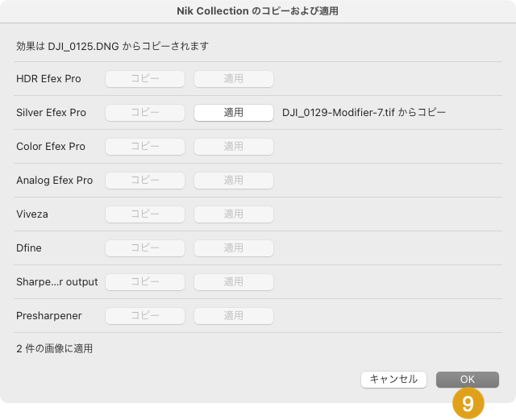
Task: Click the コピー button for Color Efex Pro
Action: coord(145,147)
